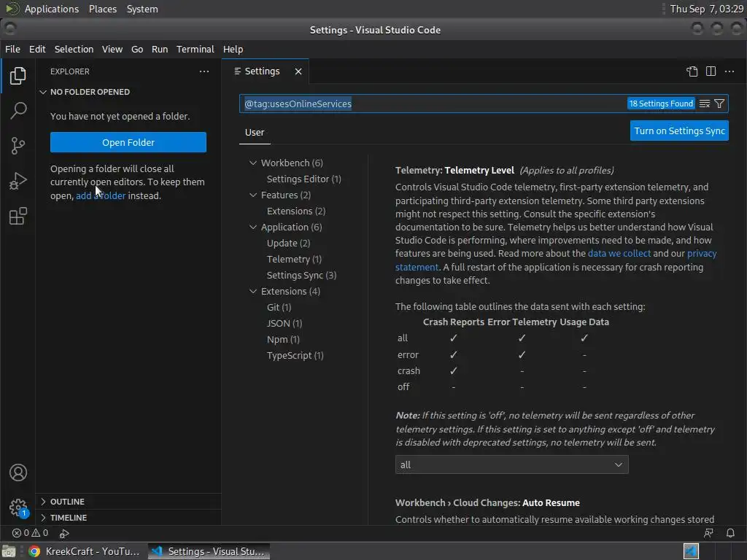Open the Applications system menu
The width and height of the screenshot is (747, 560).
pos(52,9)
